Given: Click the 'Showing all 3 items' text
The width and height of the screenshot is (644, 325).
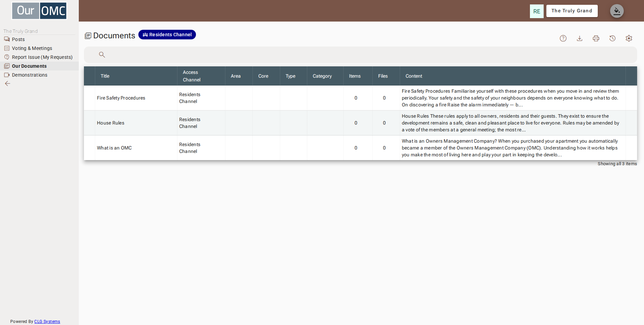Looking at the screenshot, I should (617, 164).
